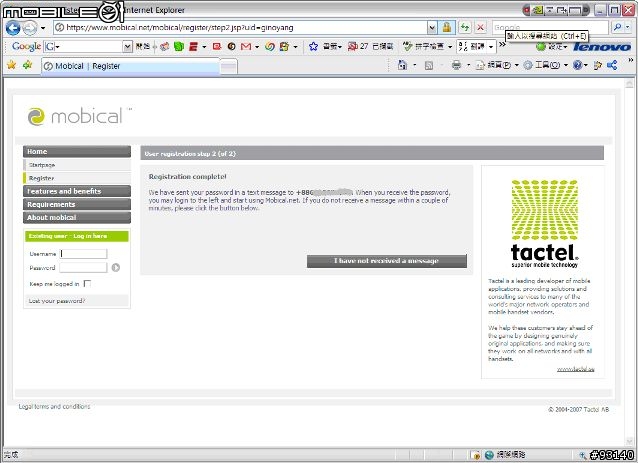Click the security lock icon

[446, 28]
